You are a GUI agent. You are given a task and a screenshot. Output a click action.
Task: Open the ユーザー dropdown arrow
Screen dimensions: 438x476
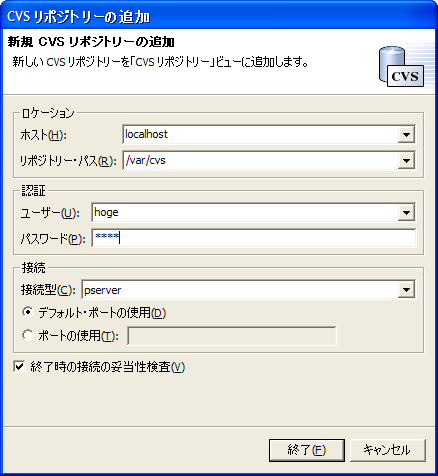406,213
